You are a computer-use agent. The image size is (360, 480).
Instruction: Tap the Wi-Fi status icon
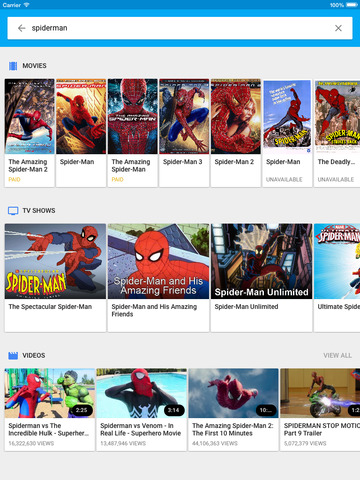tap(26, 5)
